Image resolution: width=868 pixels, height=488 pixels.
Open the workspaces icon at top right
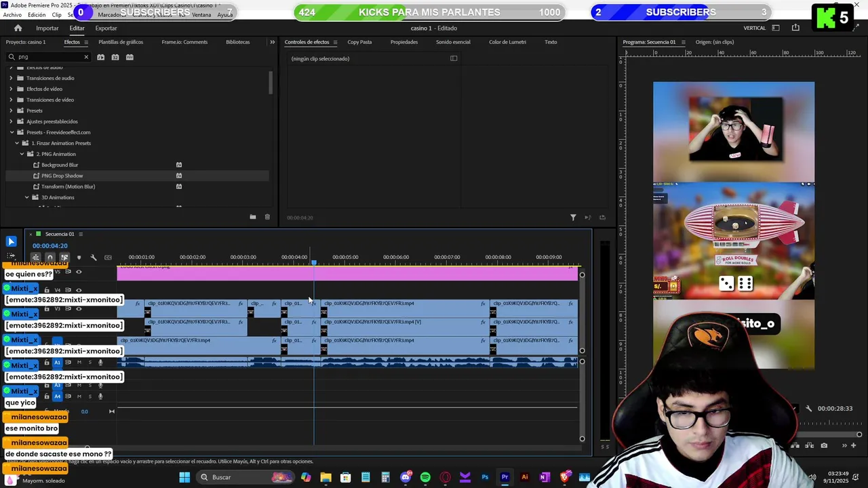click(776, 28)
